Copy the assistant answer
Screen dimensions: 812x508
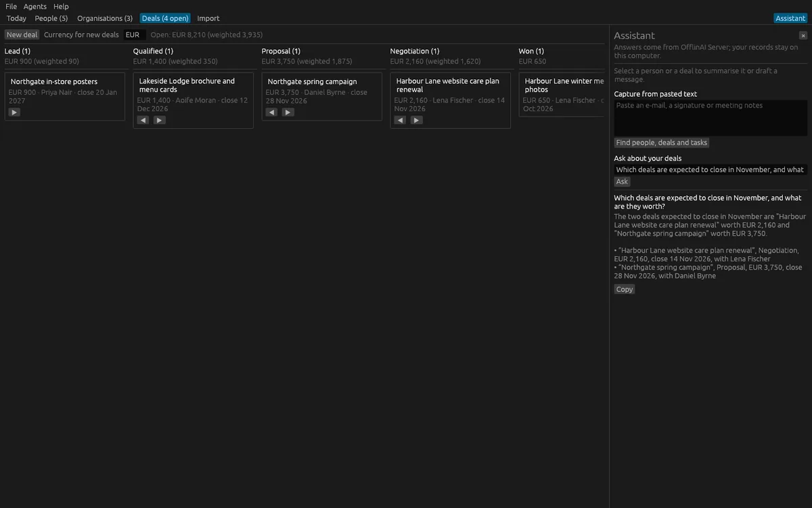pos(625,289)
